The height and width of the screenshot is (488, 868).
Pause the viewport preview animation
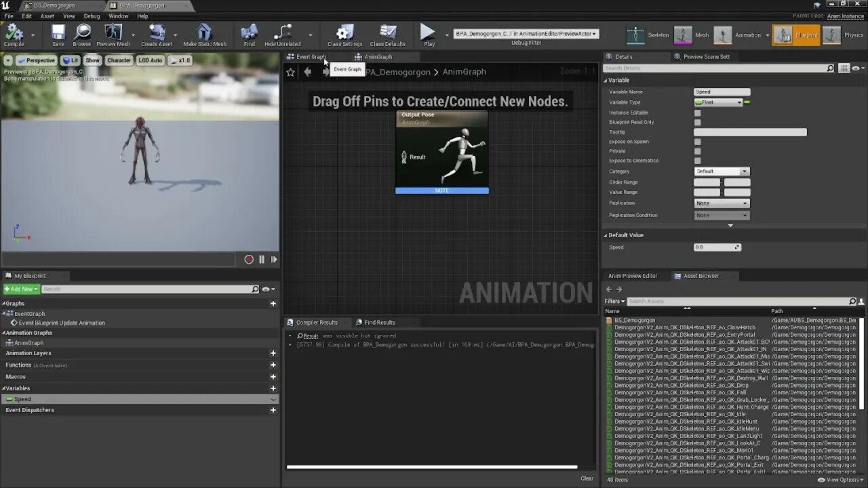pos(262,260)
